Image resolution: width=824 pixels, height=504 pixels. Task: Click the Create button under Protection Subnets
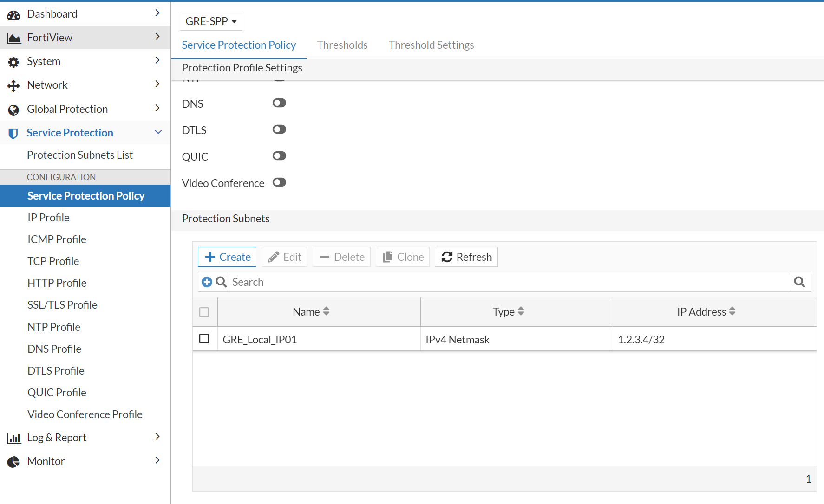click(227, 257)
